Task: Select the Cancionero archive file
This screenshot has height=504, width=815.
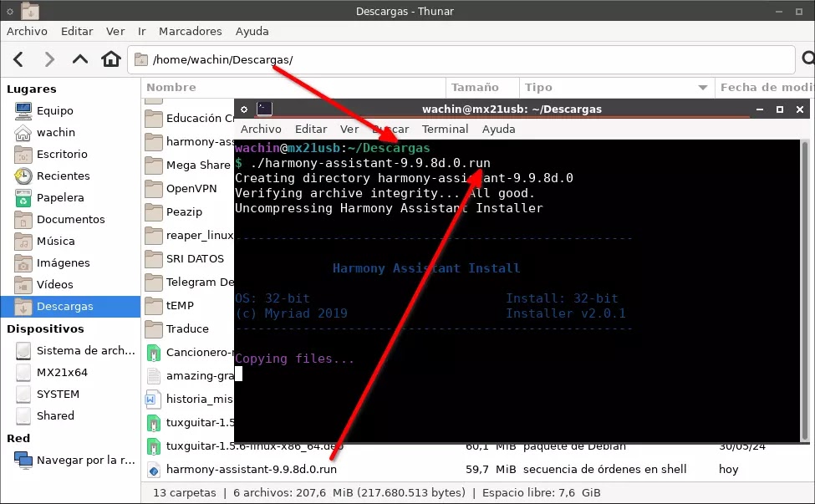Action: pyautogui.click(x=190, y=352)
